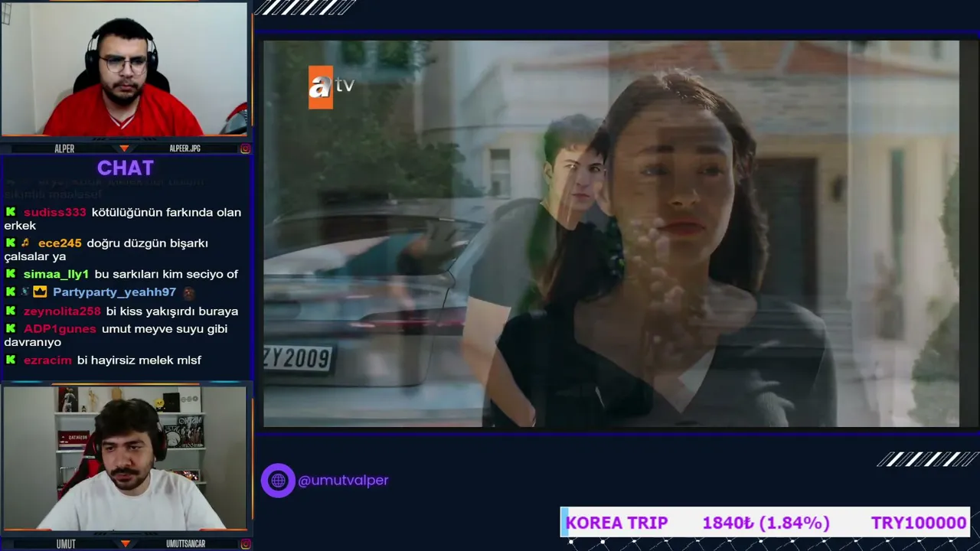Viewport: 980px width, 551px height.
Task: Open the Instagram icon next to UMUTTSANCAR
Action: [x=245, y=544]
